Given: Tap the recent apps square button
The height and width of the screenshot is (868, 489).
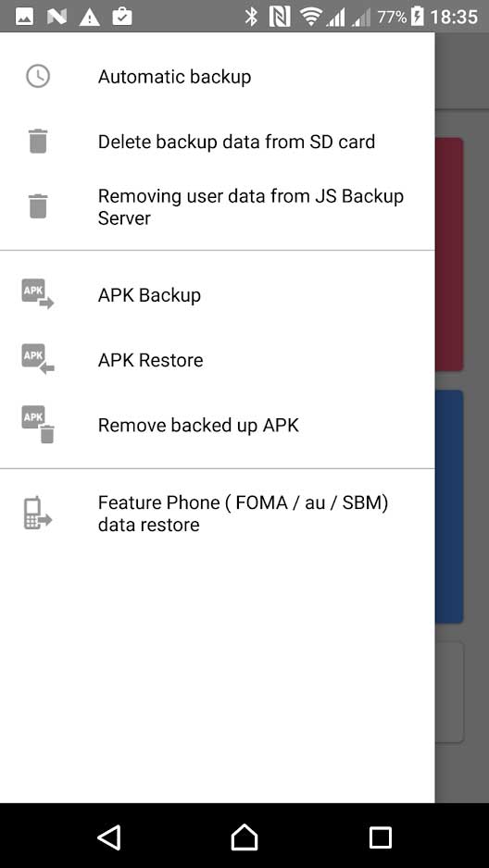Looking at the screenshot, I should [x=380, y=837].
